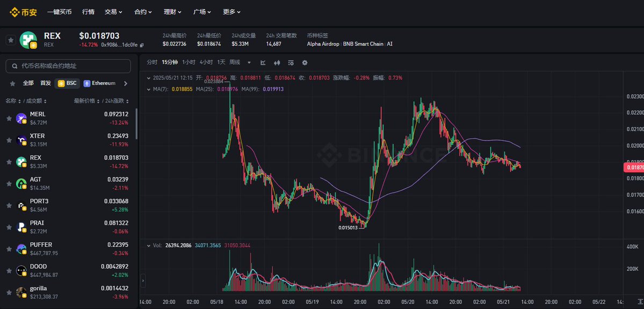Click the AGT token logo

21,184
